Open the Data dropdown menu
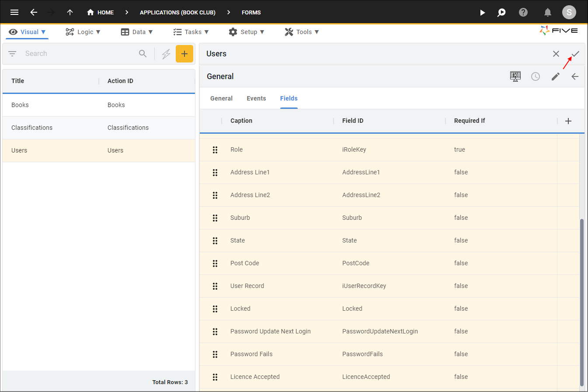Viewport: 588px width, 392px height. (x=137, y=32)
